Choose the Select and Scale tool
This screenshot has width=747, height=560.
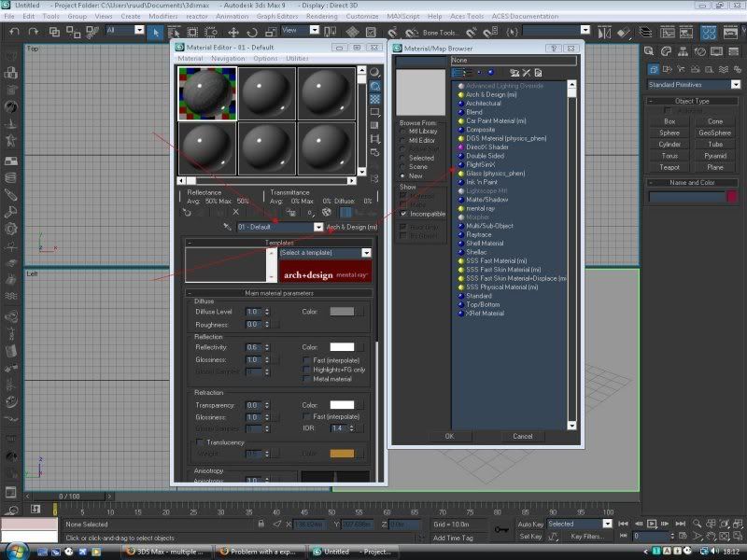pyautogui.click(x=271, y=33)
